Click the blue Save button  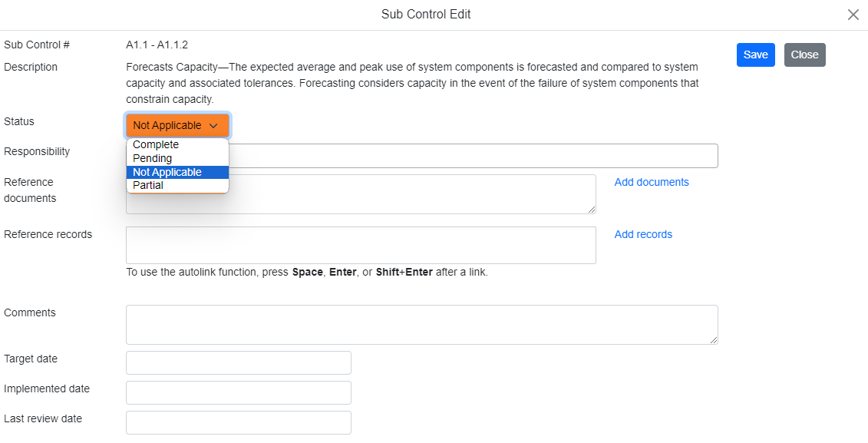(755, 55)
